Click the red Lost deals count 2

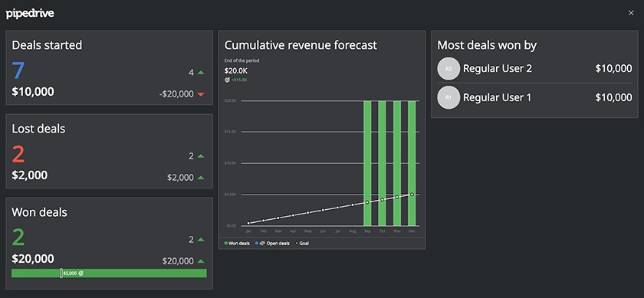[18, 154]
